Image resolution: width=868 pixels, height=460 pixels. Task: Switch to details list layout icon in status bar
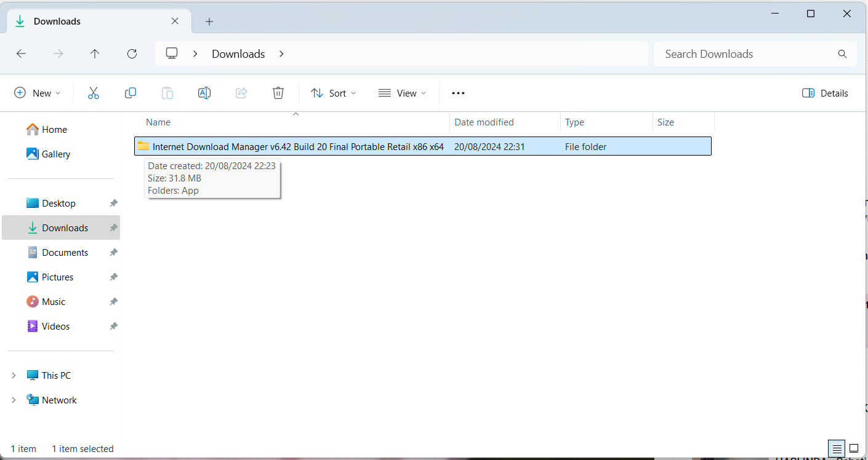[836, 448]
